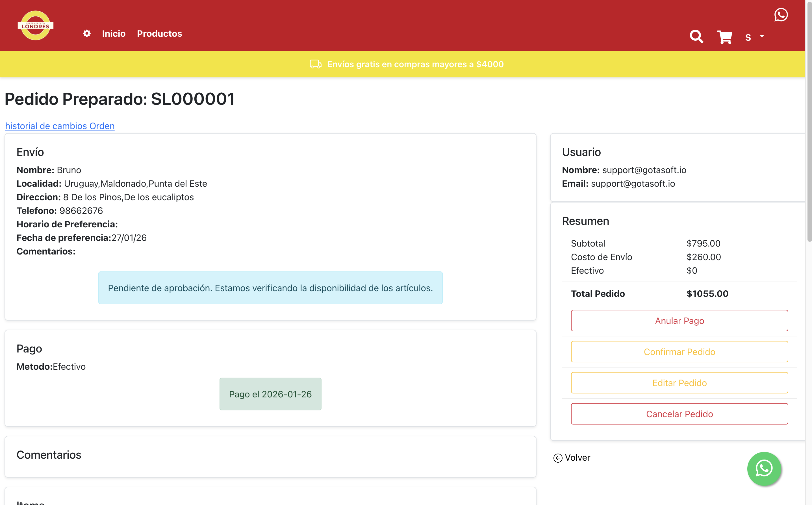
Task: Click the search magnifier icon
Action: [696, 36]
